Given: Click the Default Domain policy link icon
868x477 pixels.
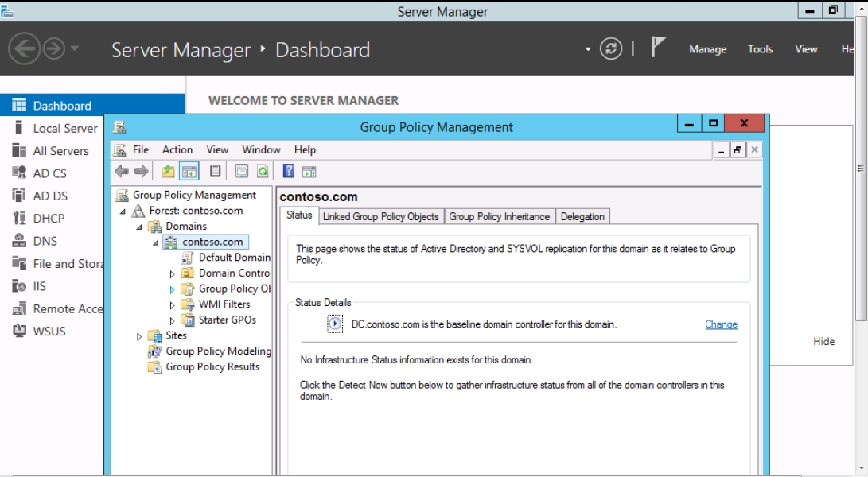Looking at the screenshot, I should [x=188, y=258].
